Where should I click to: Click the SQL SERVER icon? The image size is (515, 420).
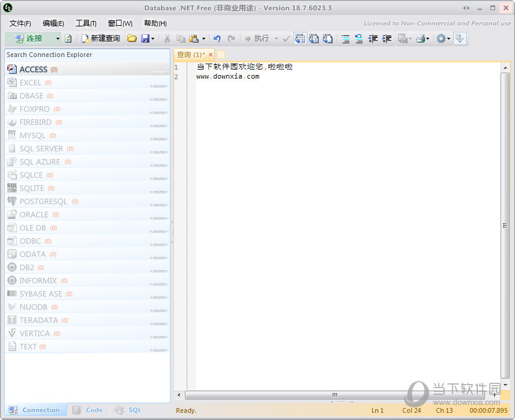tap(12, 148)
